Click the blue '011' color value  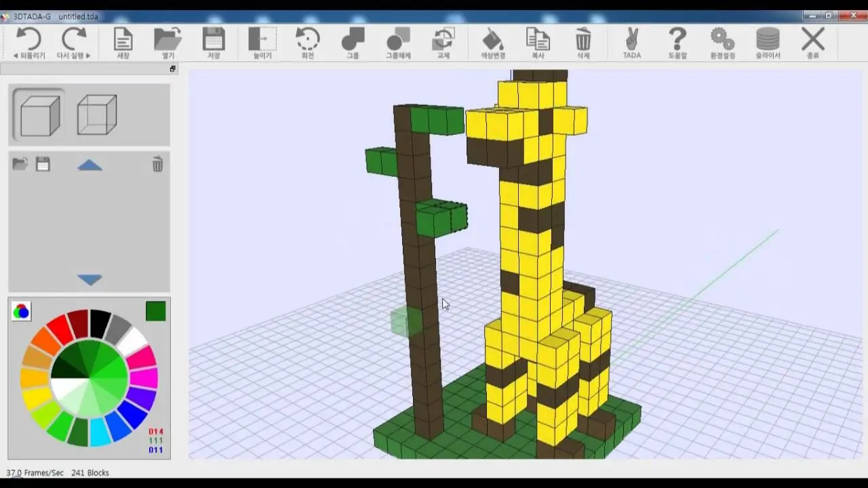tap(156, 449)
